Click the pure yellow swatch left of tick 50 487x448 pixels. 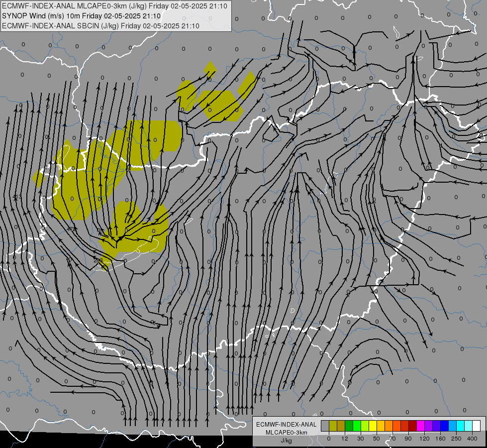click(x=373, y=426)
